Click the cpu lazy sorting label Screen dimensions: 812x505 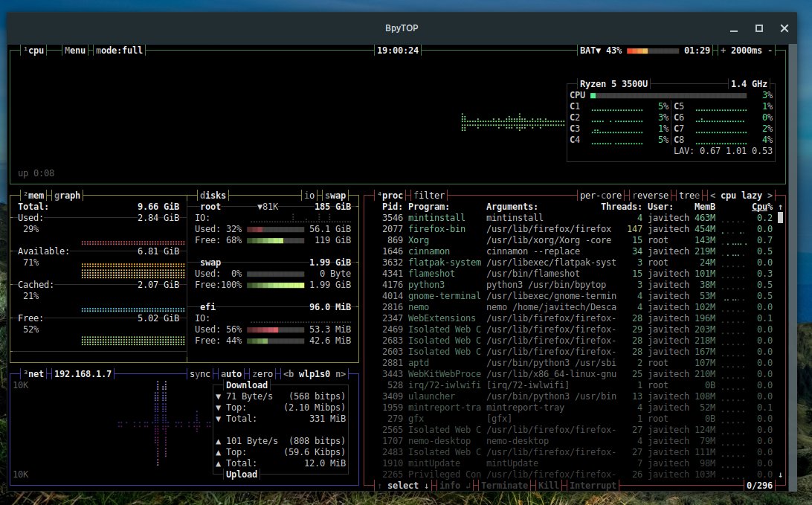(x=741, y=196)
